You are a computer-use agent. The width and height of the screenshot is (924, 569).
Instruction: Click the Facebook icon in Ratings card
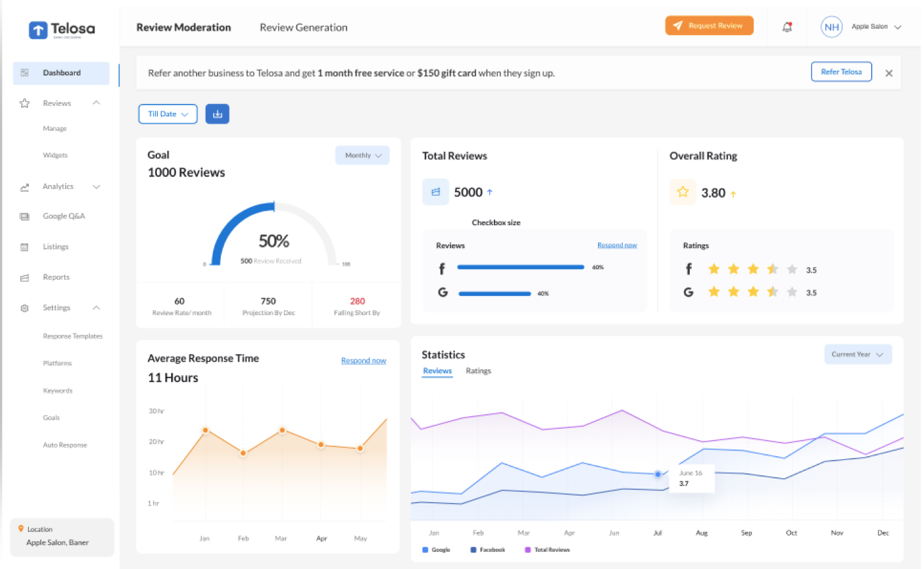[x=689, y=269]
